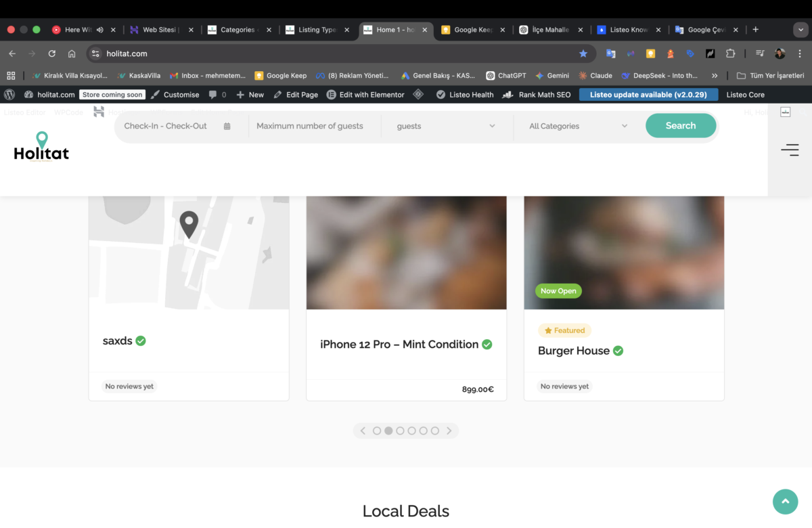Select the first carousel pagination dot
Image resolution: width=812 pixels, height=528 pixels.
click(x=377, y=431)
